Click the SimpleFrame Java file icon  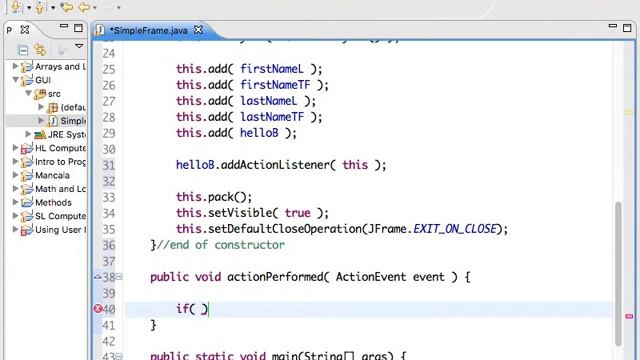coord(53,121)
